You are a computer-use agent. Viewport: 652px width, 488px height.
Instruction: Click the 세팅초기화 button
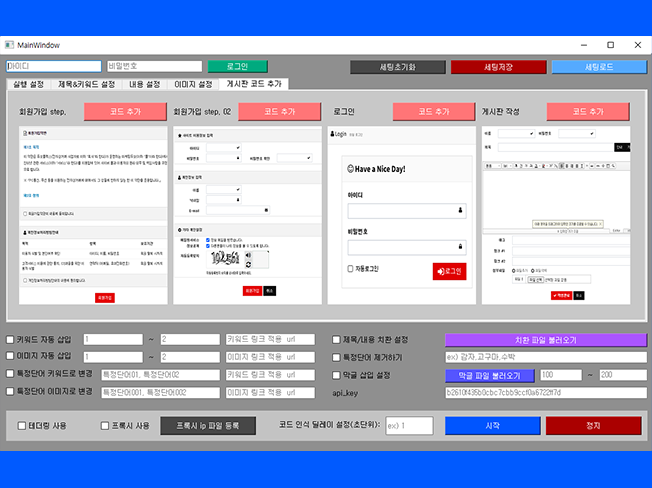[x=397, y=67]
